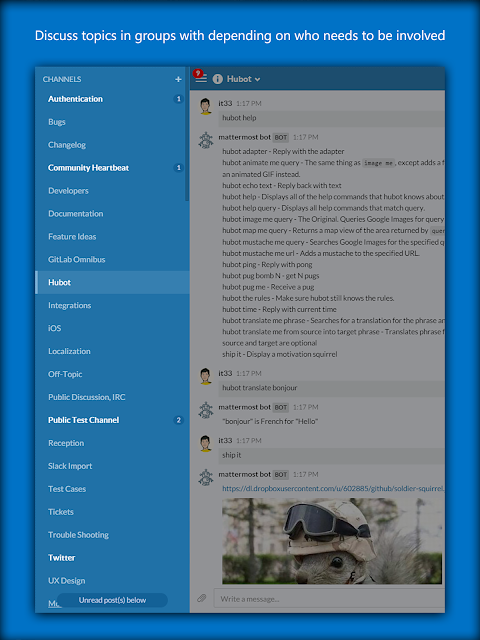
Task: Click the Write a message input field
Action: click(x=329, y=599)
